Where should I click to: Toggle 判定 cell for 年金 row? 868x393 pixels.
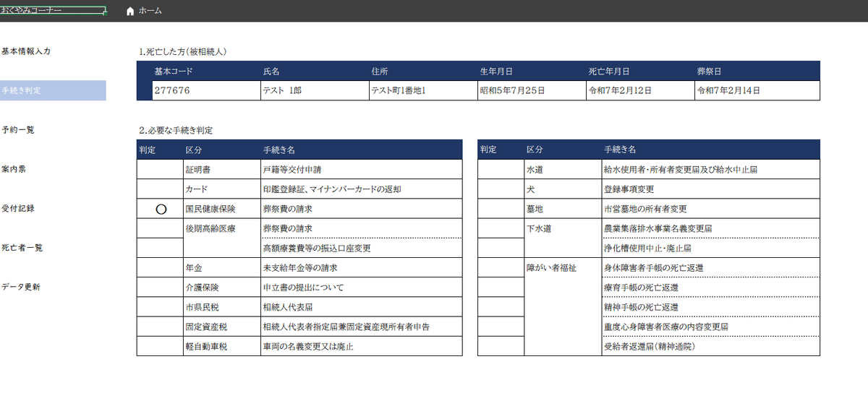[160, 267]
